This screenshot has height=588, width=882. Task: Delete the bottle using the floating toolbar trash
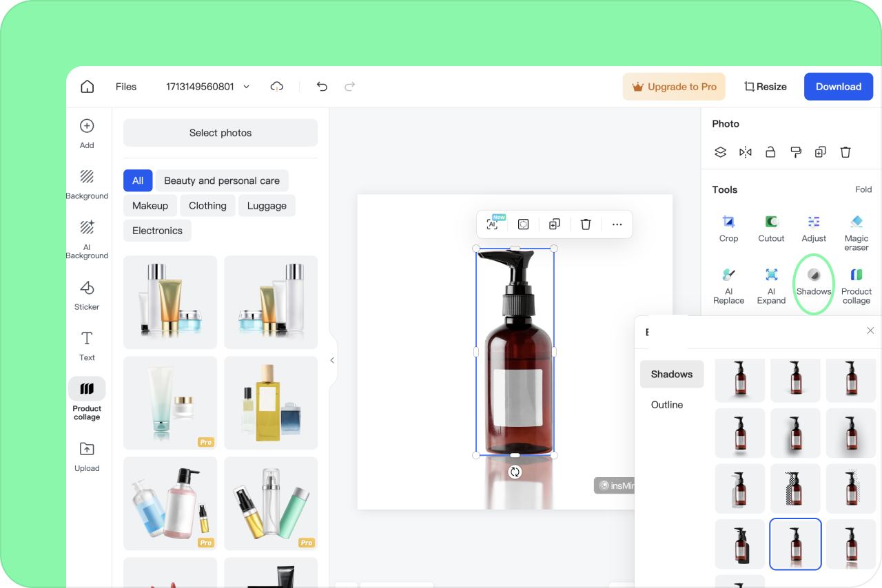point(586,224)
